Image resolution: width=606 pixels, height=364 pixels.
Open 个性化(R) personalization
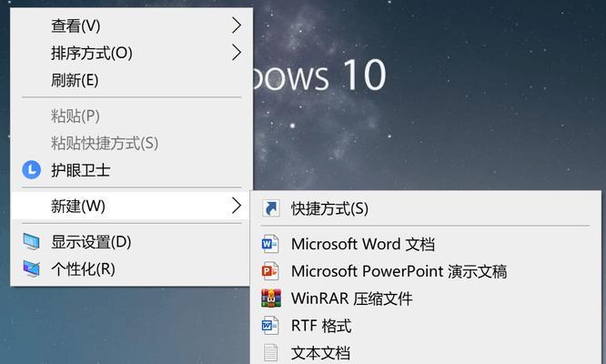tap(131, 269)
